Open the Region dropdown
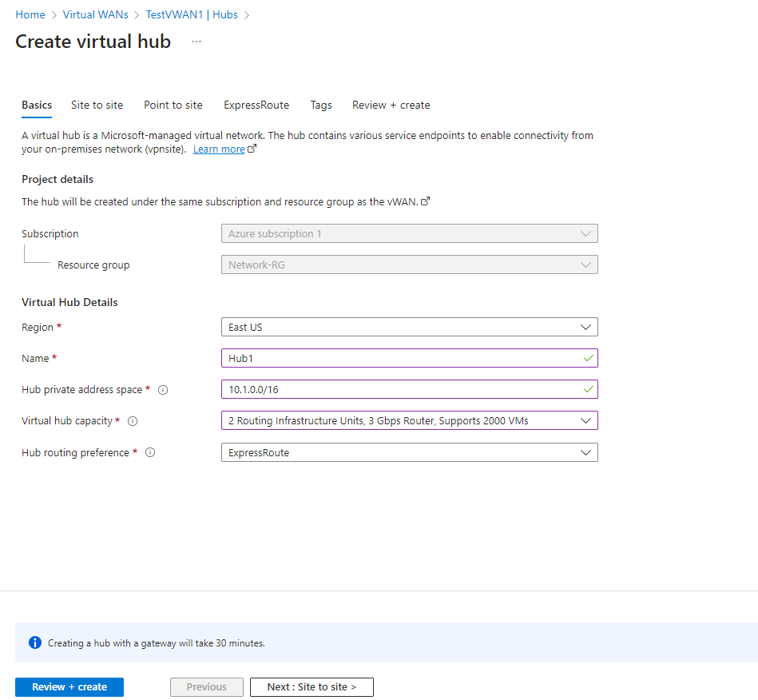Viewport: 758px width, 700px height. point(409,327)
